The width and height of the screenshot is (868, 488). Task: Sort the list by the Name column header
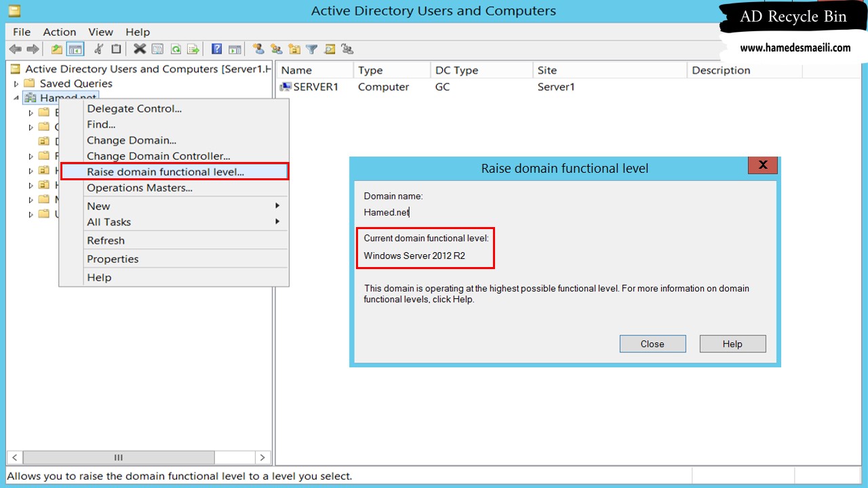[315, 70]
